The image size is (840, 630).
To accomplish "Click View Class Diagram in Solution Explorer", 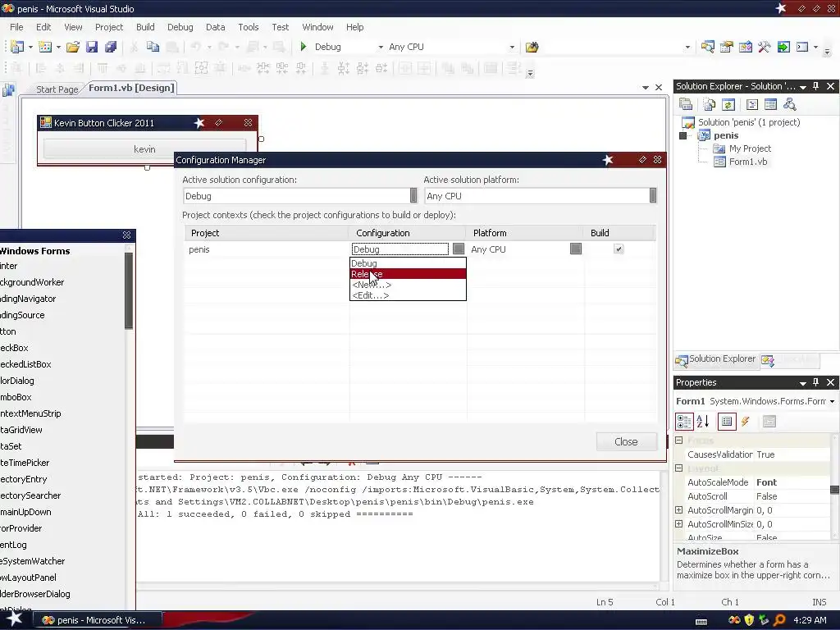I will tap(790, 104).
